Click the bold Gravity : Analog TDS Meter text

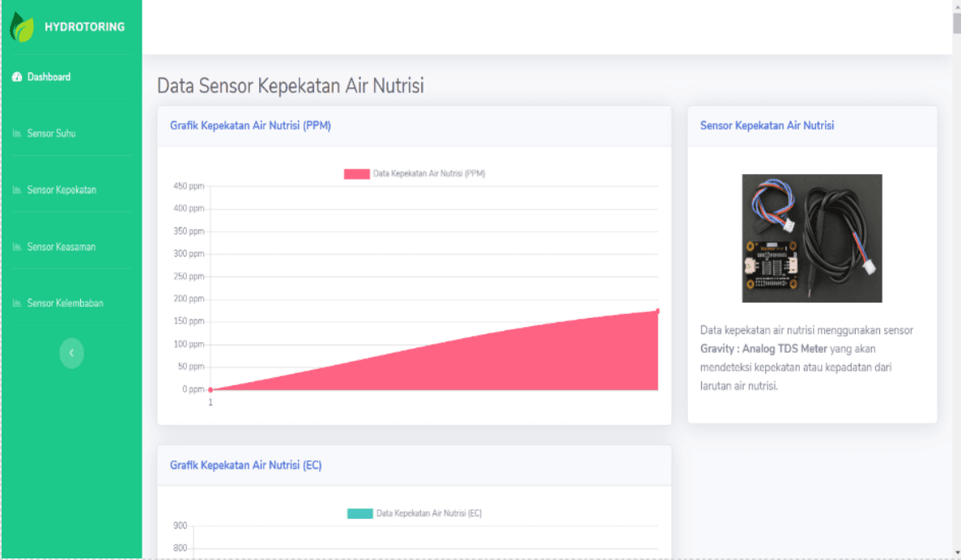763,349
